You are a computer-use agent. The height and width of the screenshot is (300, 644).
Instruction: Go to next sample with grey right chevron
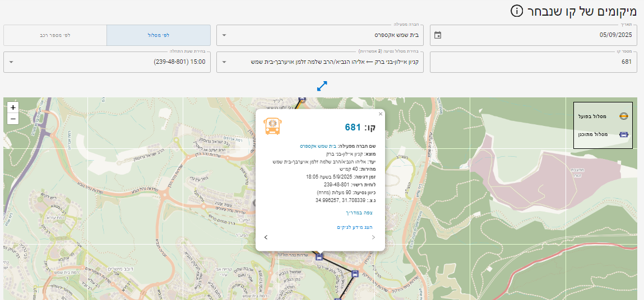point(373,237)
